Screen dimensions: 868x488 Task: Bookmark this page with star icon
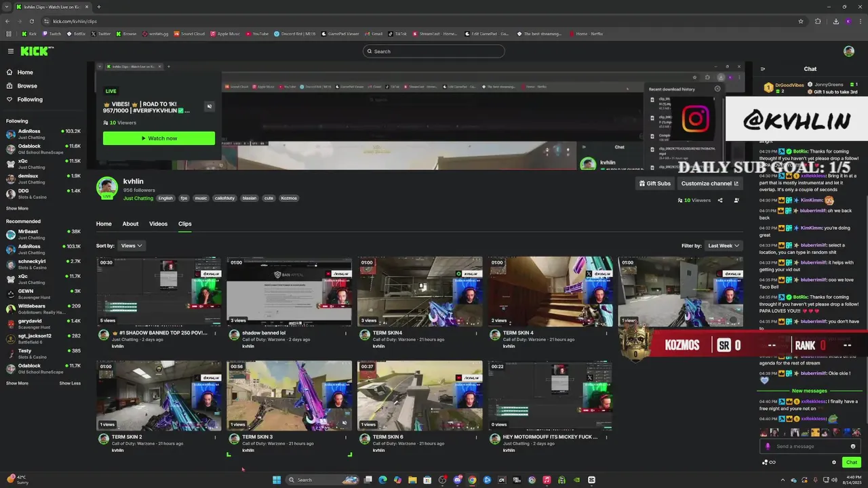[801, 21]
